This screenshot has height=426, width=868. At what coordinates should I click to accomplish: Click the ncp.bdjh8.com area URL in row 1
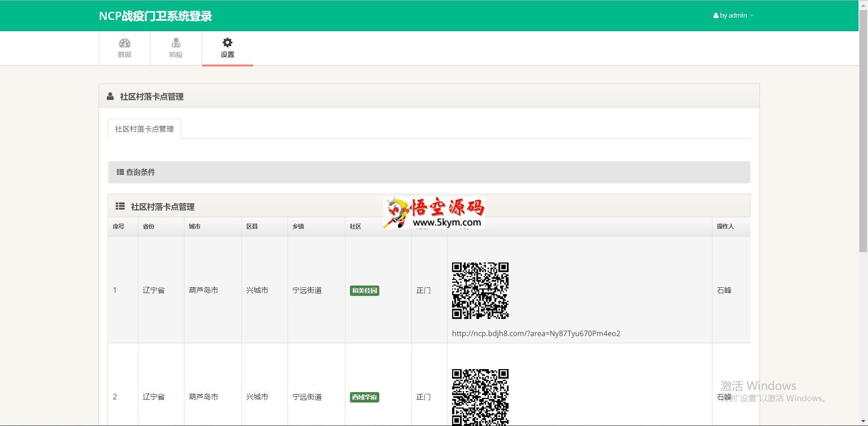point(536,333)
